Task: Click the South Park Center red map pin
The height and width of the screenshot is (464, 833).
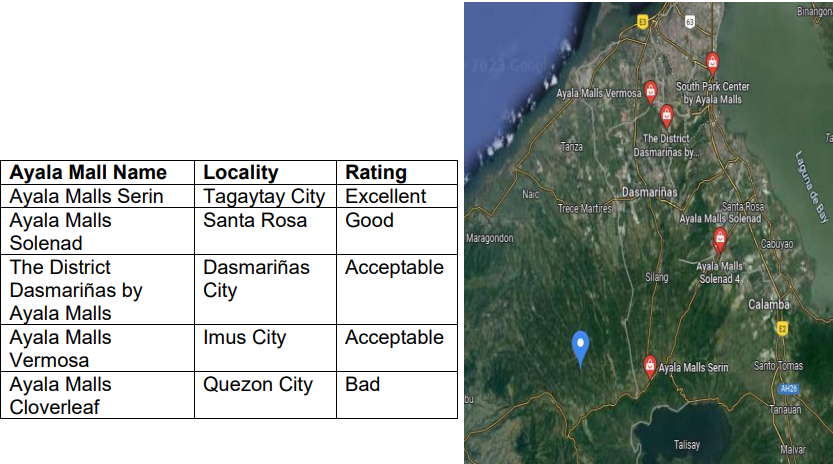Action: click(712, 64)
